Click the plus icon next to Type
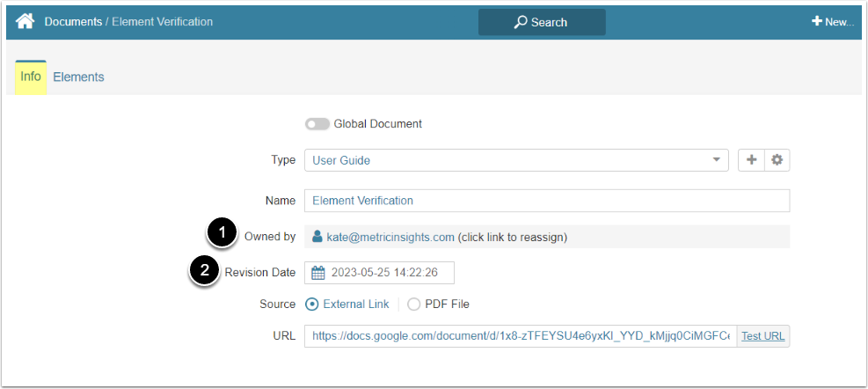The height and width of the screenshot is (389, 868). pos(750,160)
